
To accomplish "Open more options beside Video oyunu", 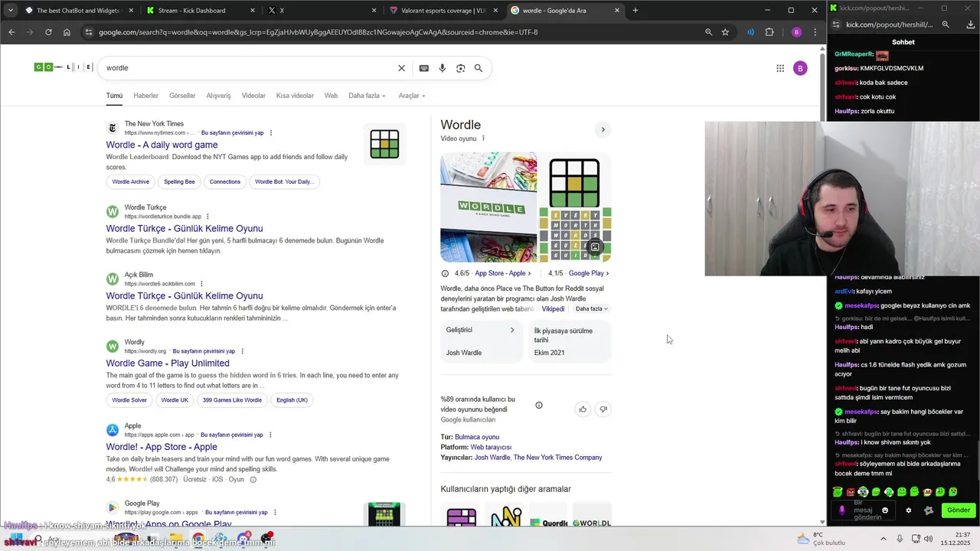I will click(x=483, y=139).
